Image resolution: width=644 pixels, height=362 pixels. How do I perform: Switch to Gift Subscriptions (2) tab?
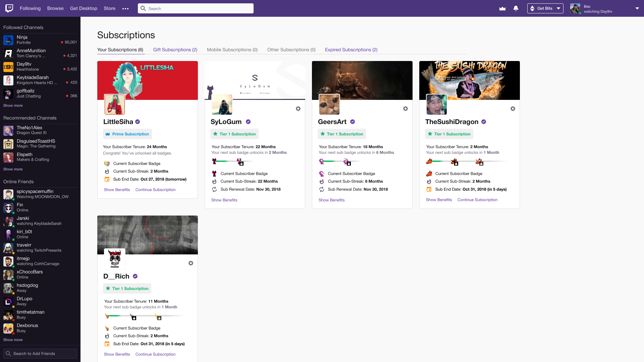click(x=175, y=50)
